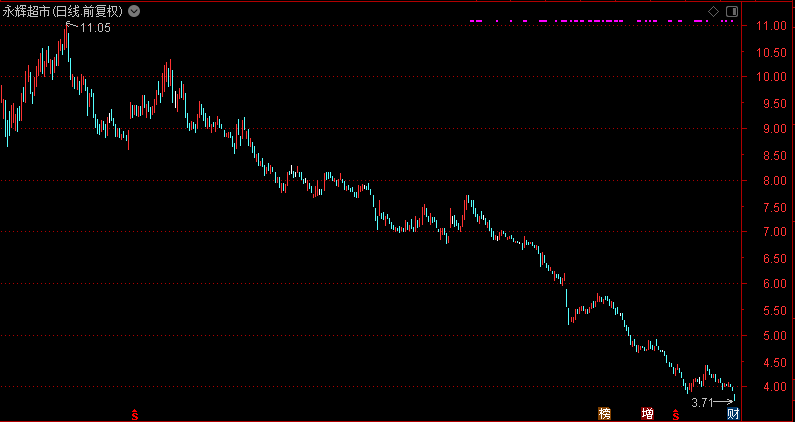Click the 增 event marker icon

click(648, 413)
